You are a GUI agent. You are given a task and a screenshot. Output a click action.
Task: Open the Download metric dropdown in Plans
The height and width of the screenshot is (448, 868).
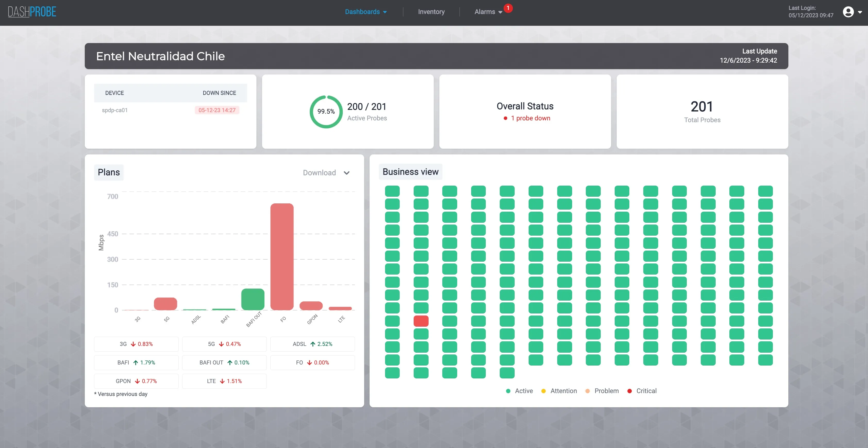[x=326, y=173]
